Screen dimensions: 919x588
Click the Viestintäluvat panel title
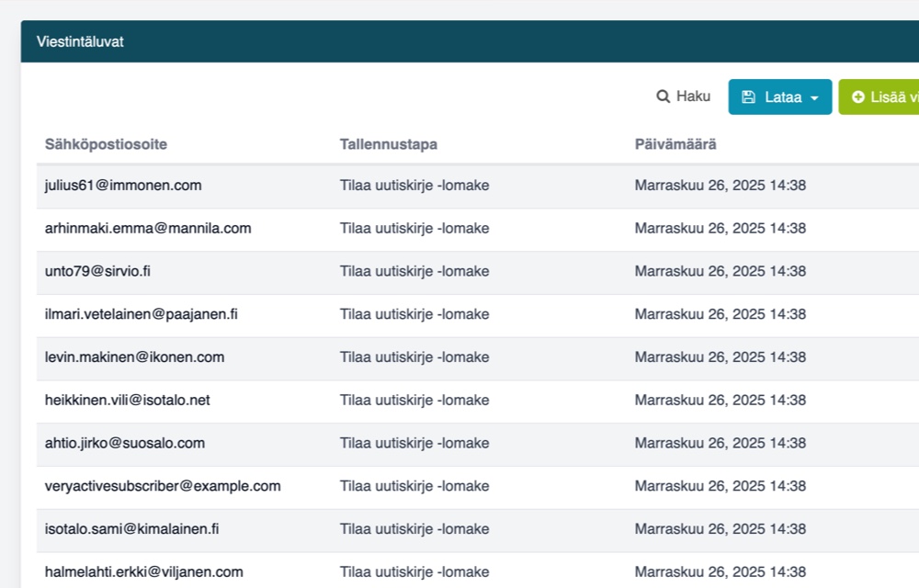point(80,41)
